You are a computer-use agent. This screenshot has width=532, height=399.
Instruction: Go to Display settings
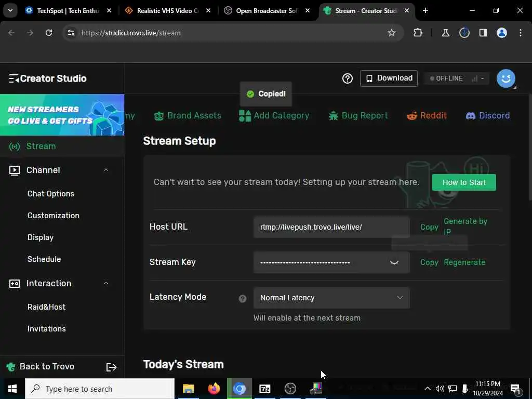coord(41,237)
